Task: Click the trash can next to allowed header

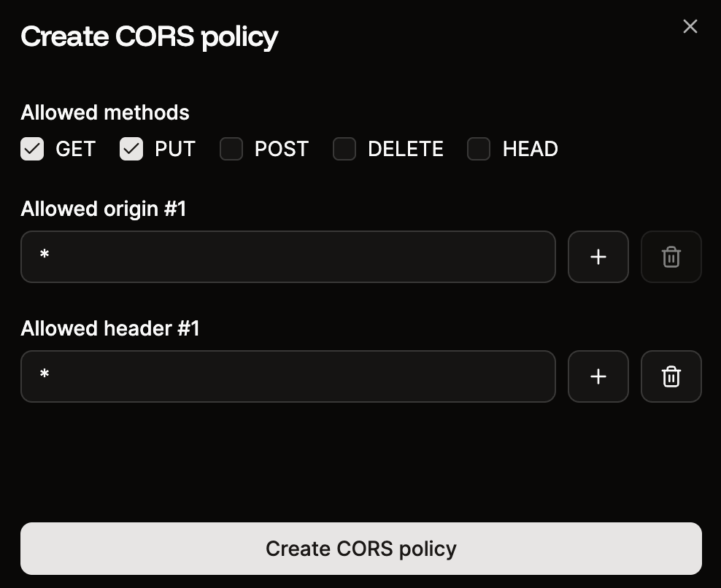Action: point(671,376)
